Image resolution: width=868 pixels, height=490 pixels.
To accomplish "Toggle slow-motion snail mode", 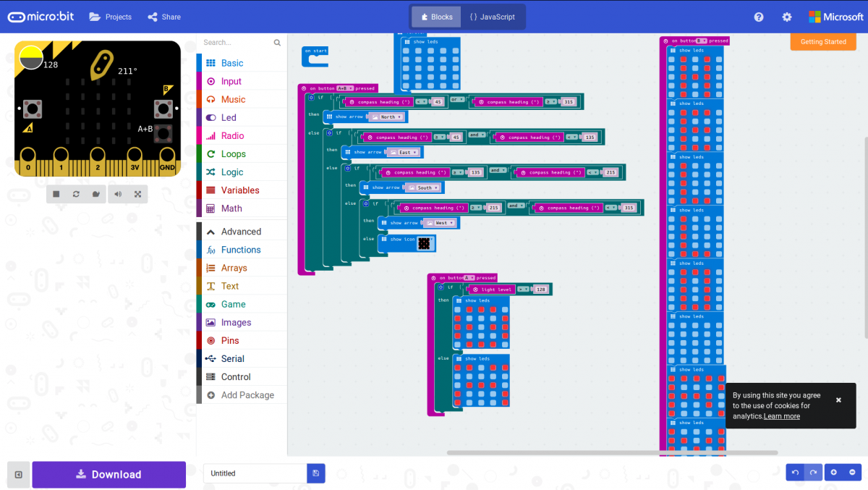I will pyautogui.click(x=95, y=194).
